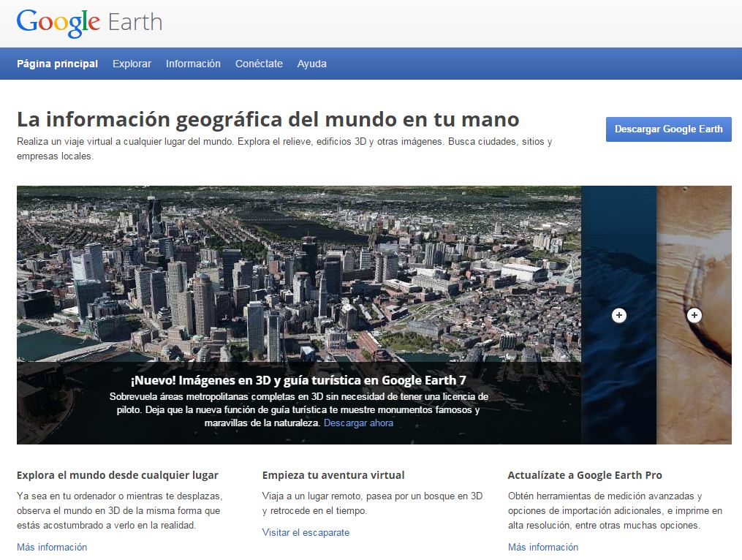Click heading Actualízate a Google Earth Pro

585,475
